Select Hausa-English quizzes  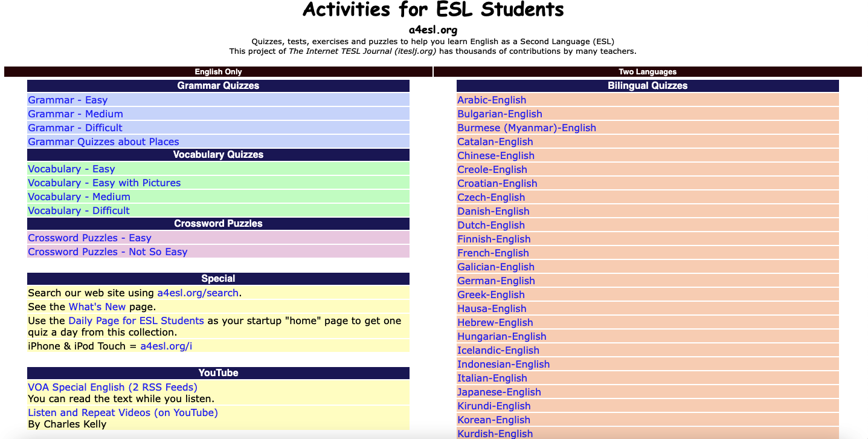[492, 309]
